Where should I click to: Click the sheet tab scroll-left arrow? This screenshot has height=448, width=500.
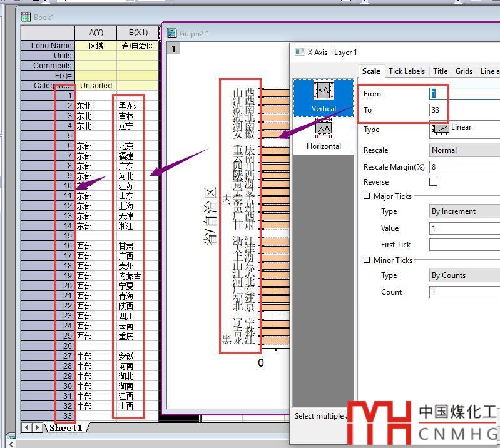tap(27, 427)
